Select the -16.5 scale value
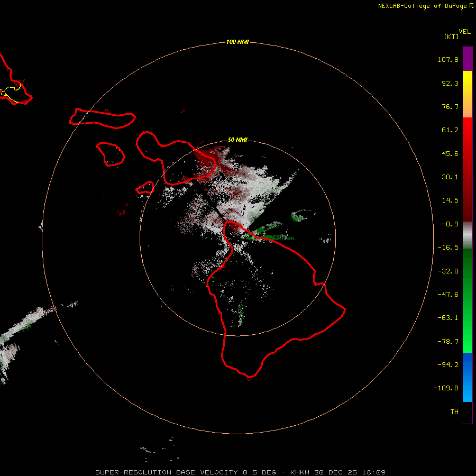Image resolution: width=476 pixels, height=476 pixels. tap(448, 248)
